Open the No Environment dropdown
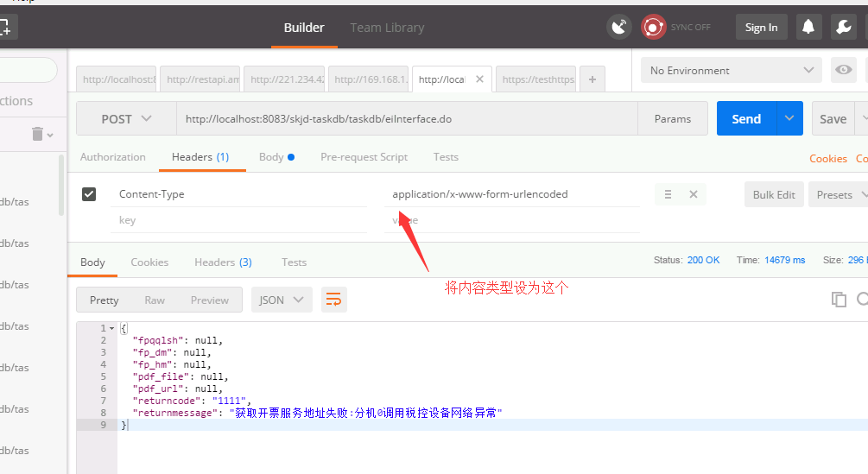868x474 pixels. (731, 70)
